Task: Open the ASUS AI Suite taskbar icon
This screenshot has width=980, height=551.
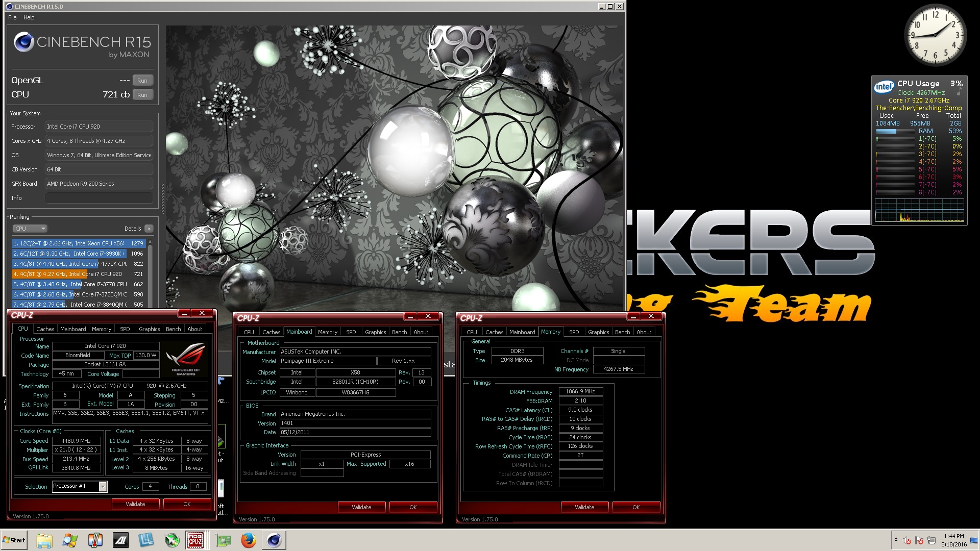Action: (x=121, y=540)
